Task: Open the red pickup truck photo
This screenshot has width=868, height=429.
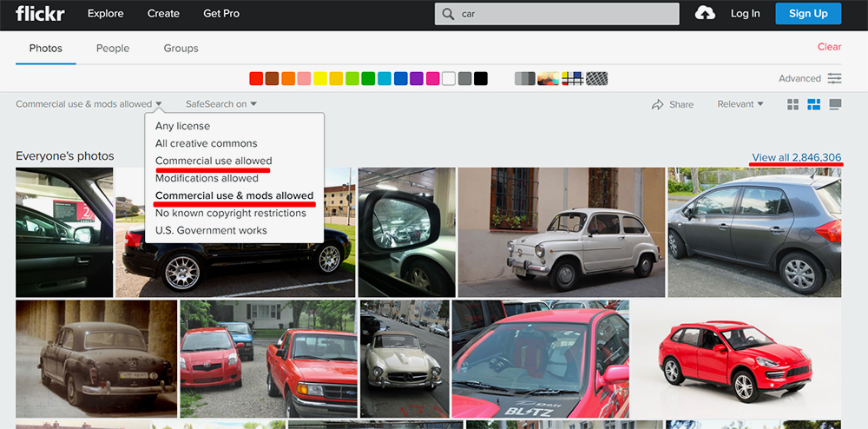Action: 268,359
